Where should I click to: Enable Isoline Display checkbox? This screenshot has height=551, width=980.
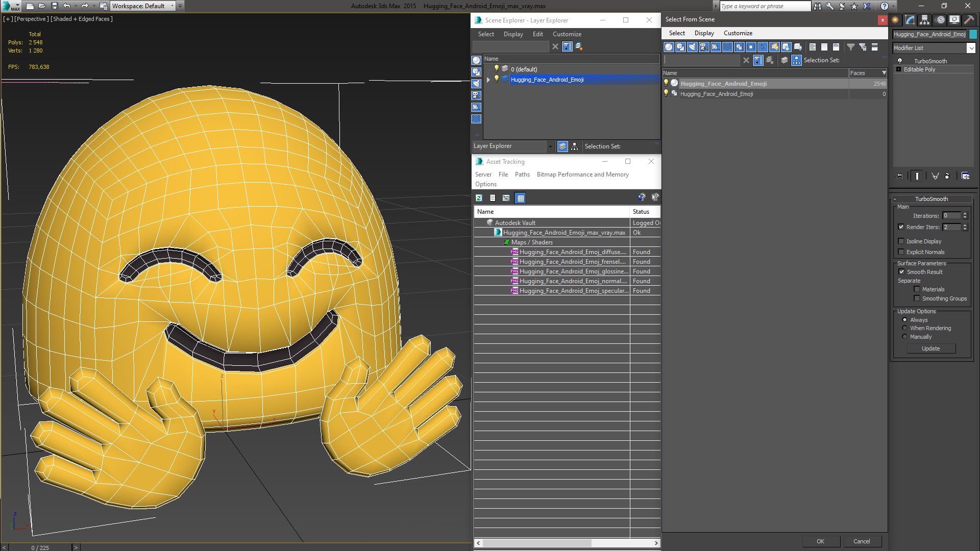coord(901,241)
